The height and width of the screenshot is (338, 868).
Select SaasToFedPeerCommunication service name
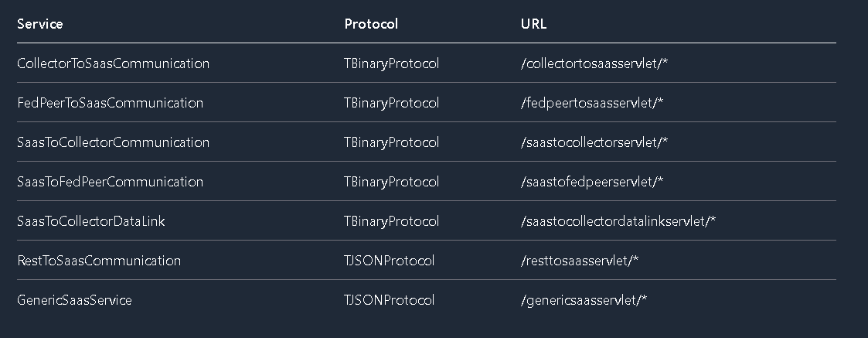[x=111, y=181]
